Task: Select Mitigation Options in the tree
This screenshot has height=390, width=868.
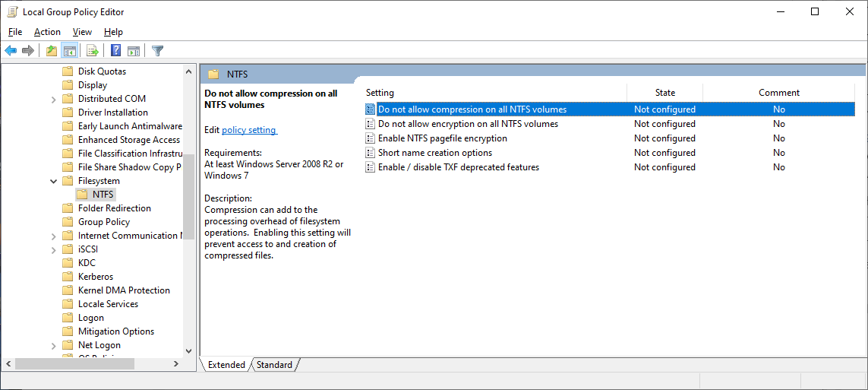Action: pyautogui.click(x=116, y=331)
